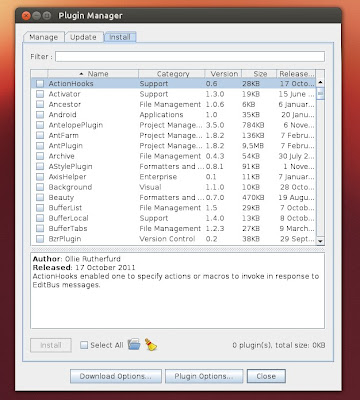The width and height of the screenshot is (360, 400).
Task: Select the ActionHooks row name
Action: point(71,84)
